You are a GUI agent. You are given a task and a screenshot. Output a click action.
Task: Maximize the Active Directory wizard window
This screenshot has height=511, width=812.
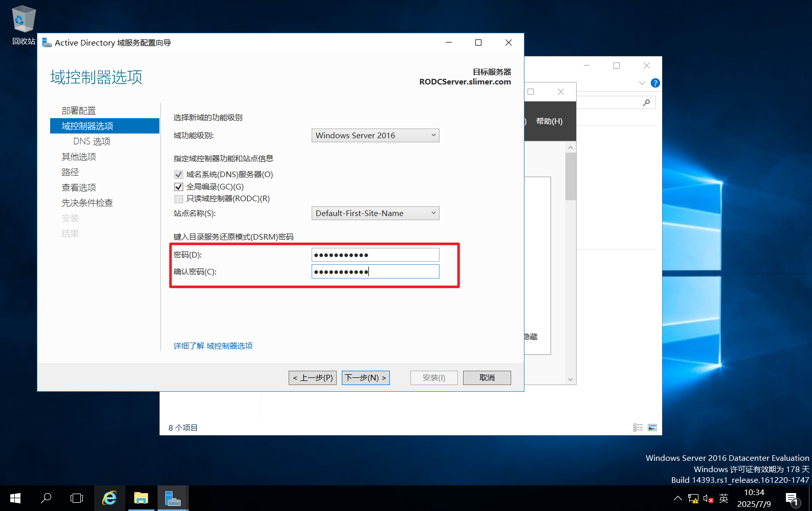pyautogui.click(x=478, y=42)
